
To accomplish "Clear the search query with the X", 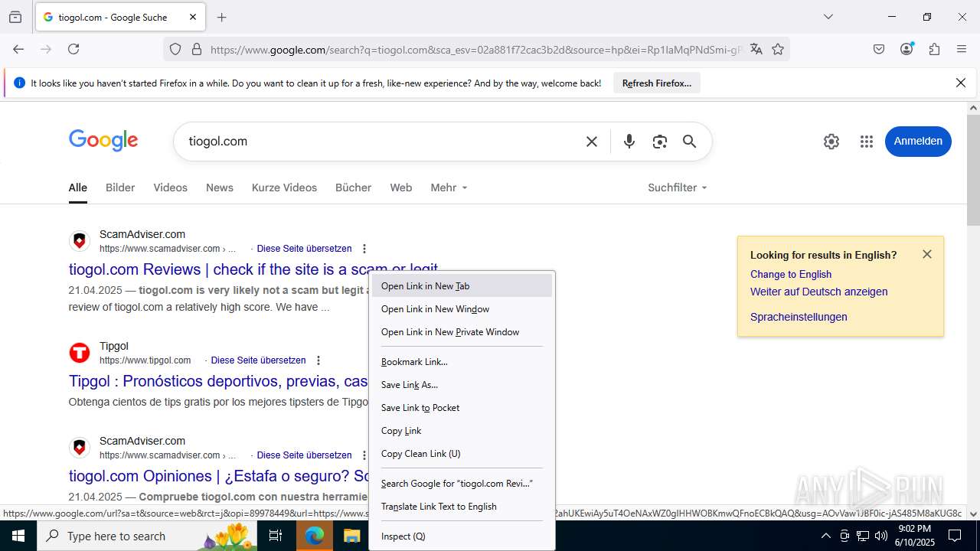I will point(592,142).
